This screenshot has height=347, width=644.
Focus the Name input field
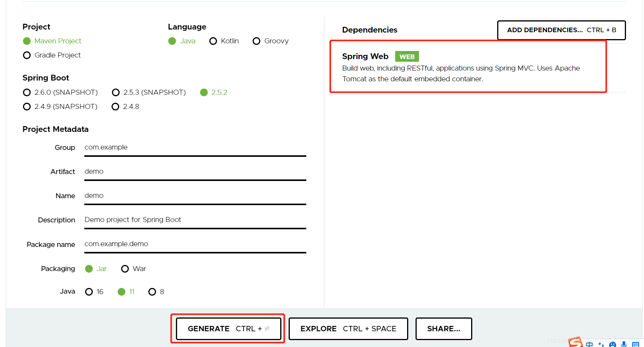click(195, 196)
